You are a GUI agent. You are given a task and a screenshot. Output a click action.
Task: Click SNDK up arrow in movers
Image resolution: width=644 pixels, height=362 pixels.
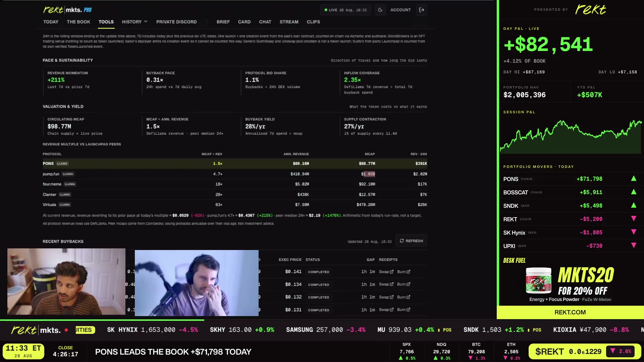point(634,205)
